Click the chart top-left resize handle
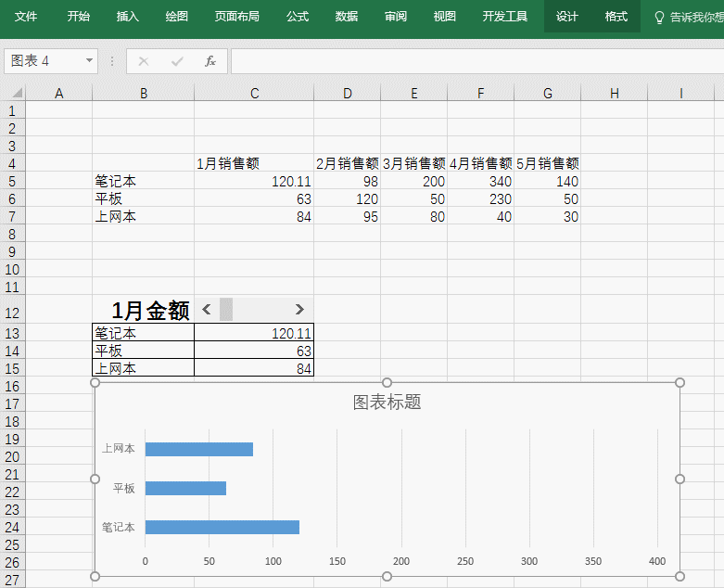This screenshot has width=724, height=588. (95, 382)
